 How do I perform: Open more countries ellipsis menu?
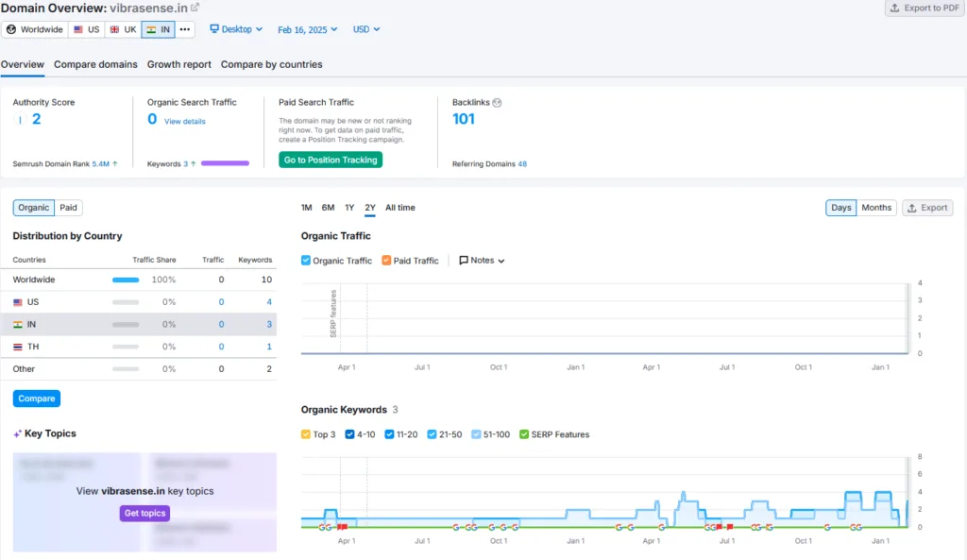click(185, 29)
